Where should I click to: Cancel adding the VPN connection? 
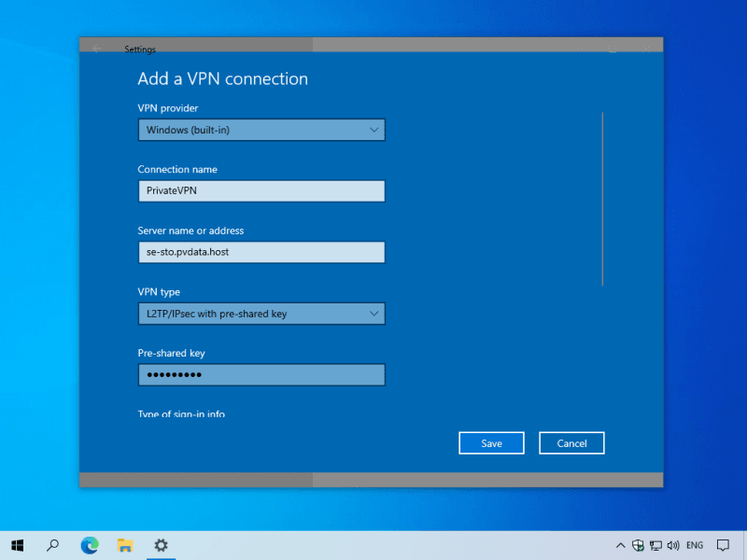[571, 443]
